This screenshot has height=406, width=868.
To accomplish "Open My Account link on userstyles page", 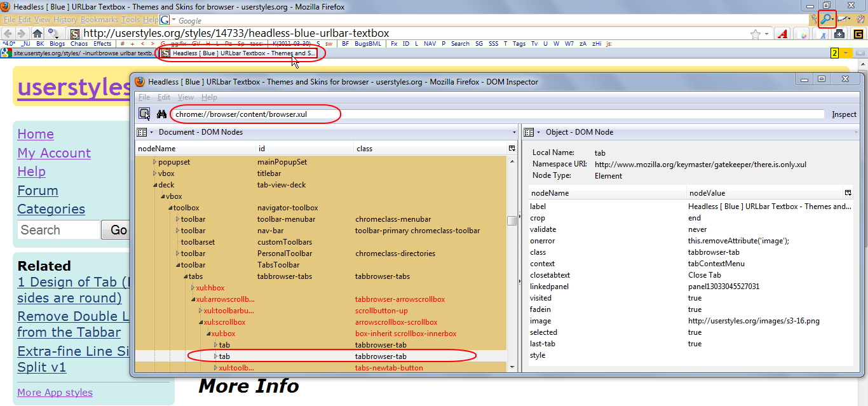I will [54, 153].
